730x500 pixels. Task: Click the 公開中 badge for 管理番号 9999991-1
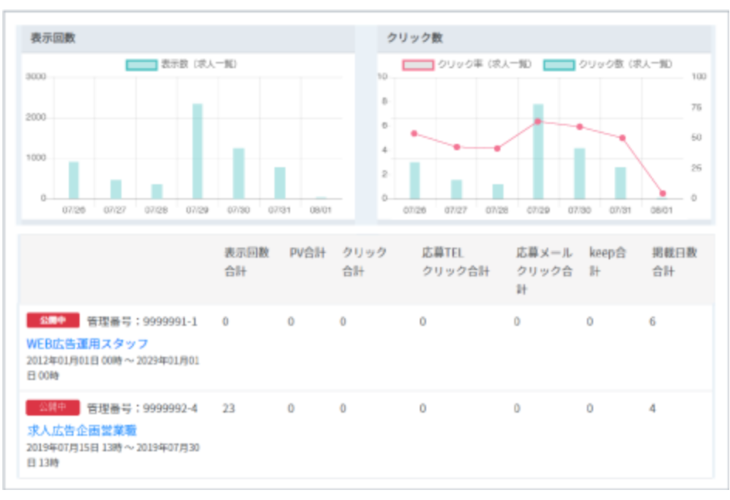(53, 321)
